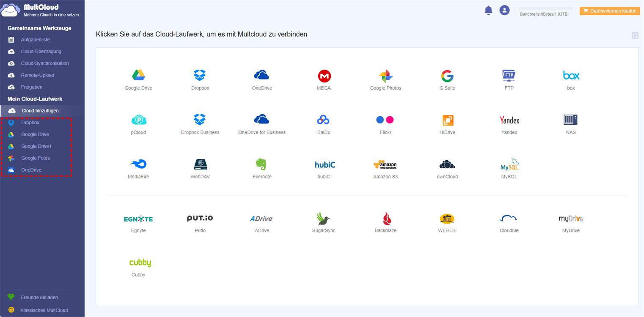Choose the Amazon S3 icon
Image resolution: width=644 pixels, height=317 pixels.
tap(385, 164)
